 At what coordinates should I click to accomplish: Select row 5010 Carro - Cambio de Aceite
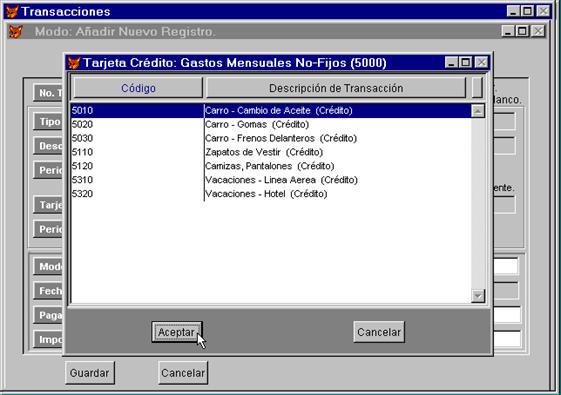[271, 111]
